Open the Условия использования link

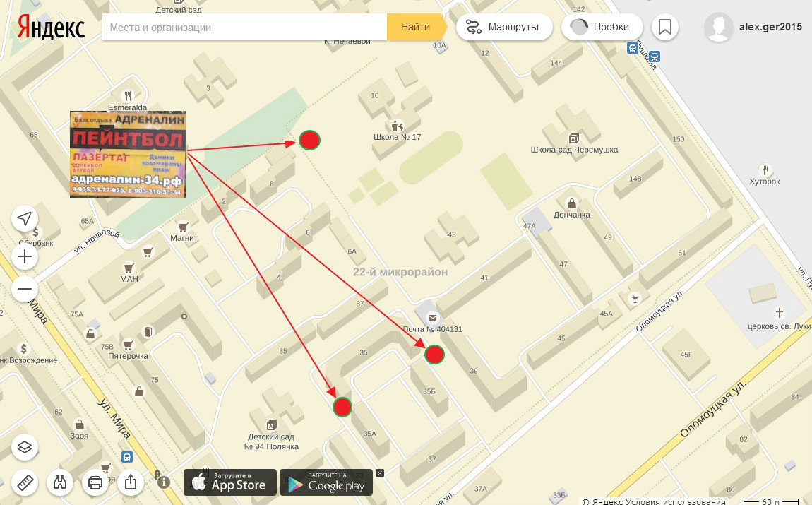coord(691,501)
